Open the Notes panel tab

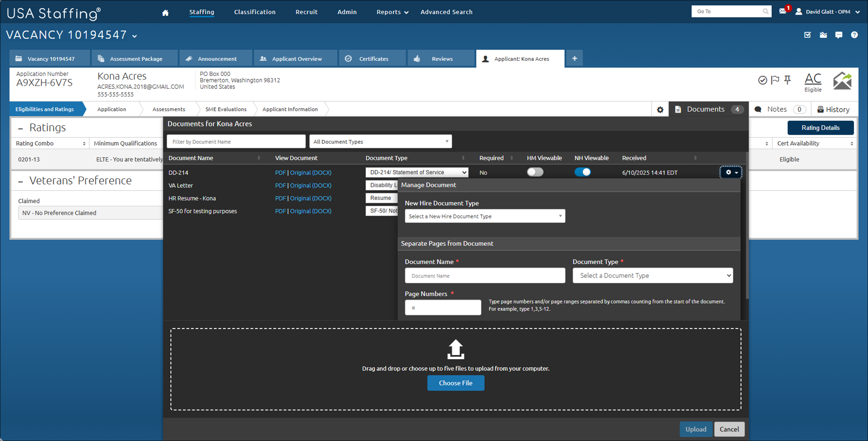point(780,109)
